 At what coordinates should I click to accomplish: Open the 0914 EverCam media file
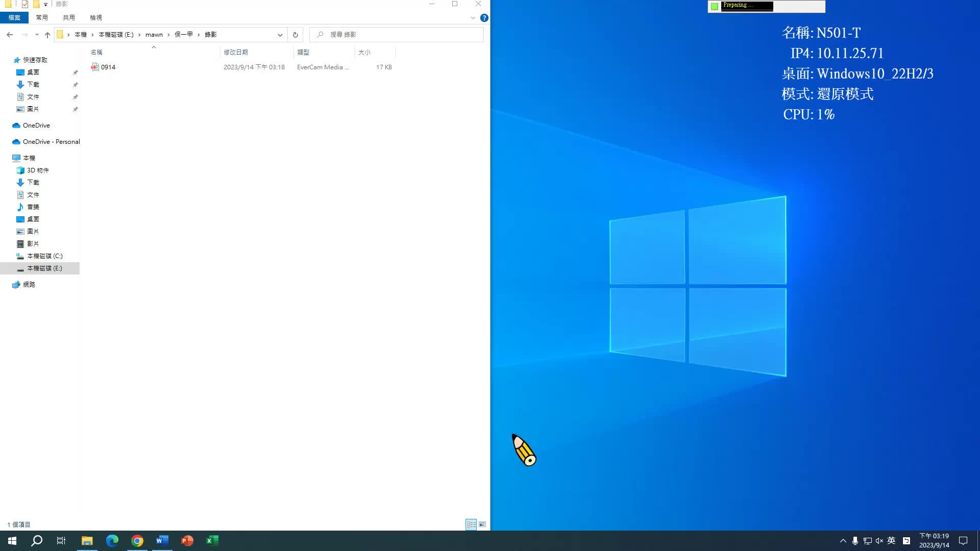pos(108,67)
